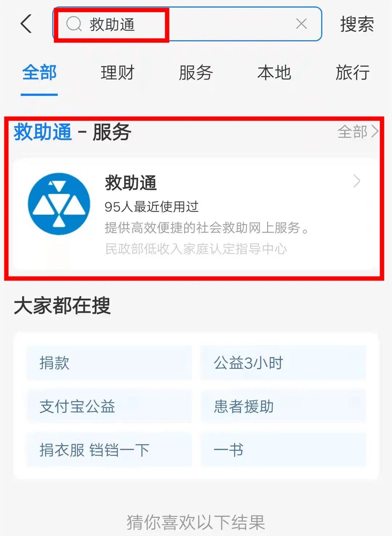The height and width of the screenshot is (536, 392).
Task: Switch to the 服务 tab
Action: 196,73
